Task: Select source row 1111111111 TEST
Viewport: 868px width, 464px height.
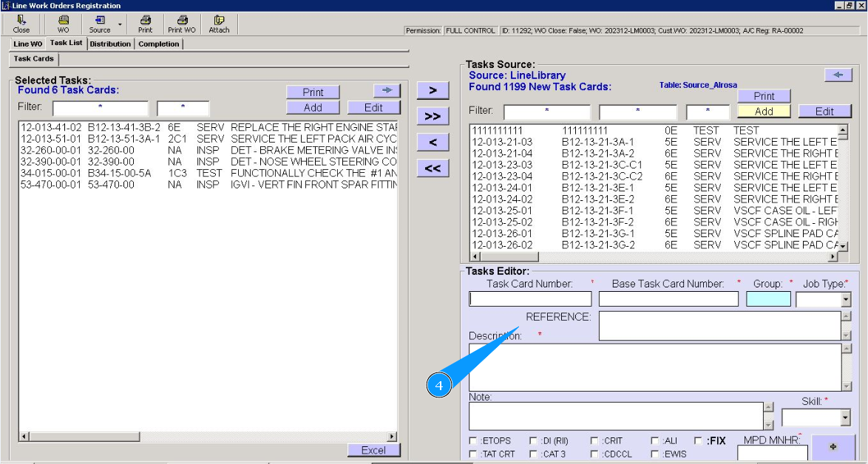Action: [654, 131]
